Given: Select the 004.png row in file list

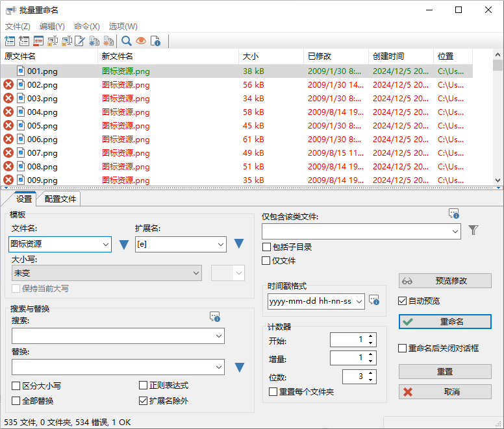Looking at the screenshot, I should pyautogui.click(x=237, y=112).
